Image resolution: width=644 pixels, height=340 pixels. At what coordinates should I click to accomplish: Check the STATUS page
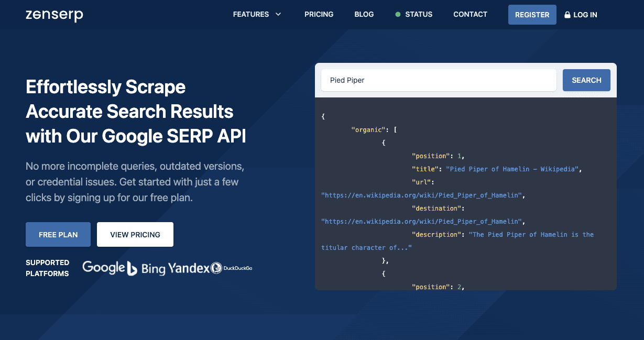[x=419, y=14]
